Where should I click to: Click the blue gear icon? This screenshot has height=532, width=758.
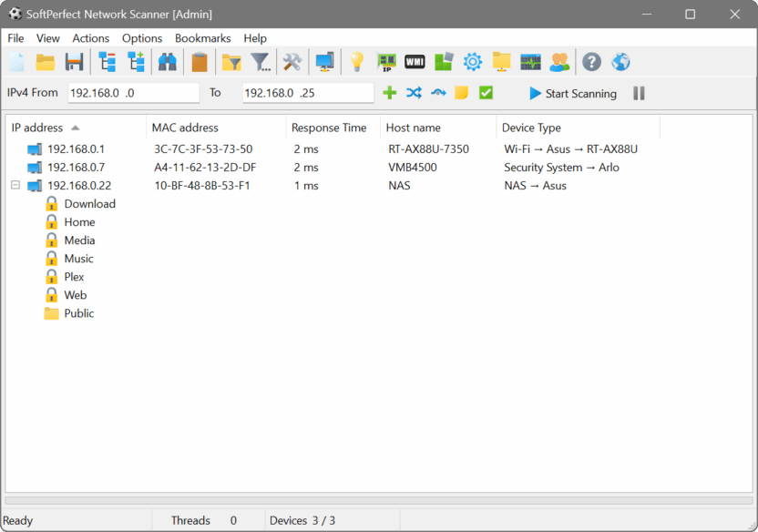coord(472,62)
